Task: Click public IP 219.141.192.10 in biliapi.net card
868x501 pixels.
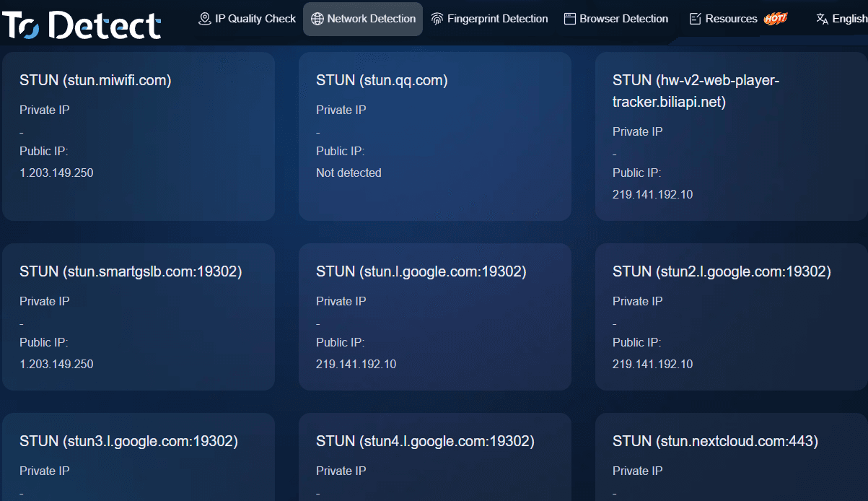Action: 652,194
